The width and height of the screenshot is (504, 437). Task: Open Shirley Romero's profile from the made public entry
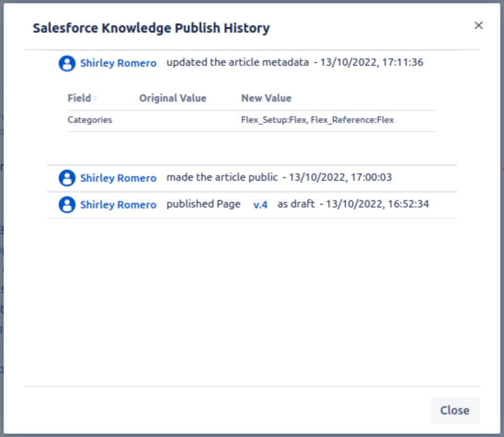pyautogui.click(x=118, y=178)
